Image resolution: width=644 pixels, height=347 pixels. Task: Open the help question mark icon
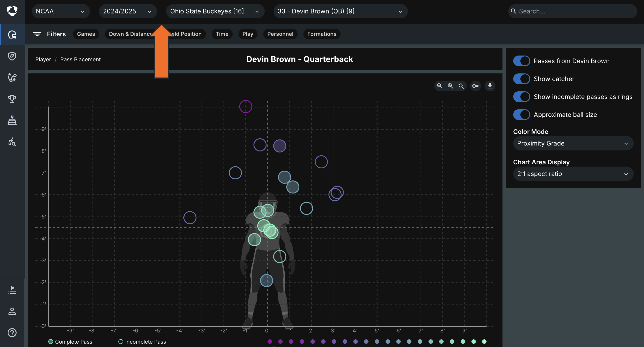coord(12,333)
